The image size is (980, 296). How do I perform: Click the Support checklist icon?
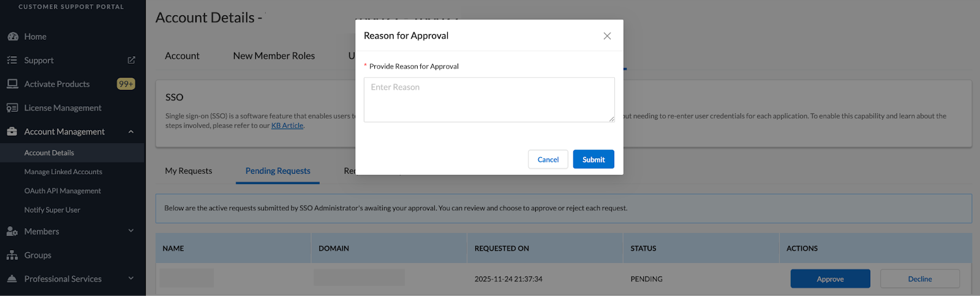click(12, 61)
